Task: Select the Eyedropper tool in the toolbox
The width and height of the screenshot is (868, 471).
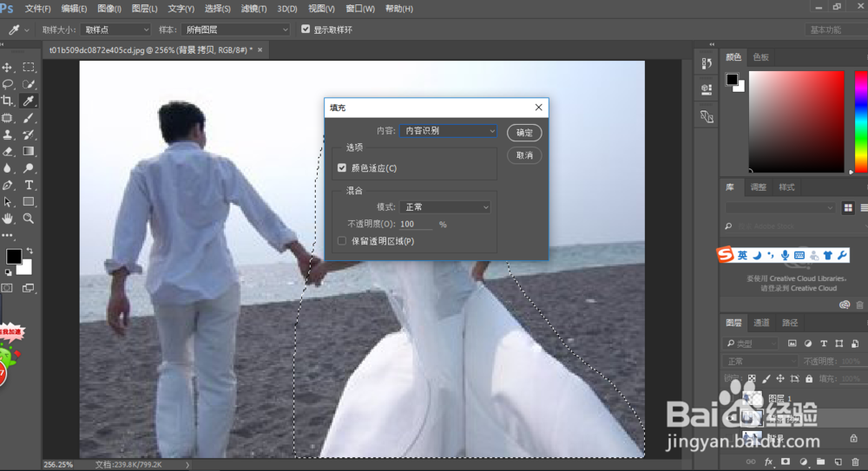Action: click(x=29, y=101)
